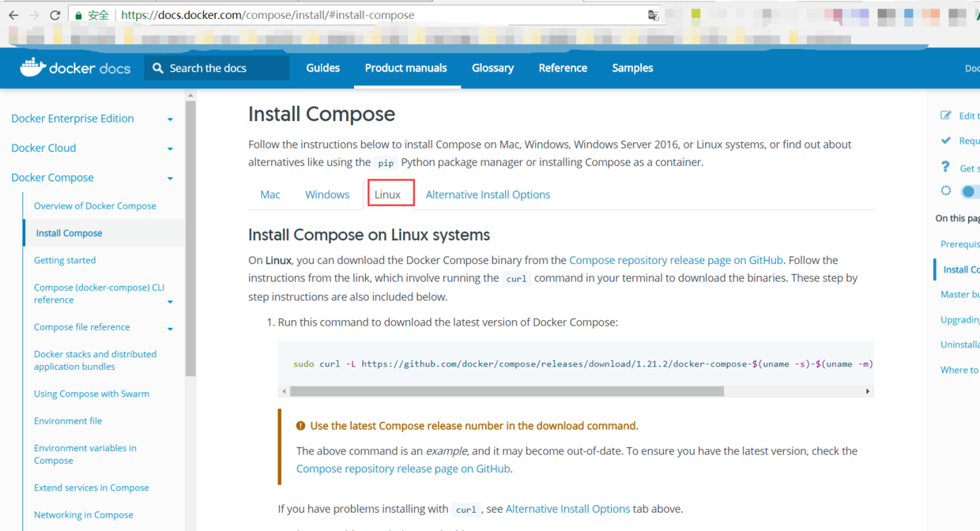Jump to Prerequisites in On this page
This screenshot has height=531, width=980.
[x=959, y=244]
